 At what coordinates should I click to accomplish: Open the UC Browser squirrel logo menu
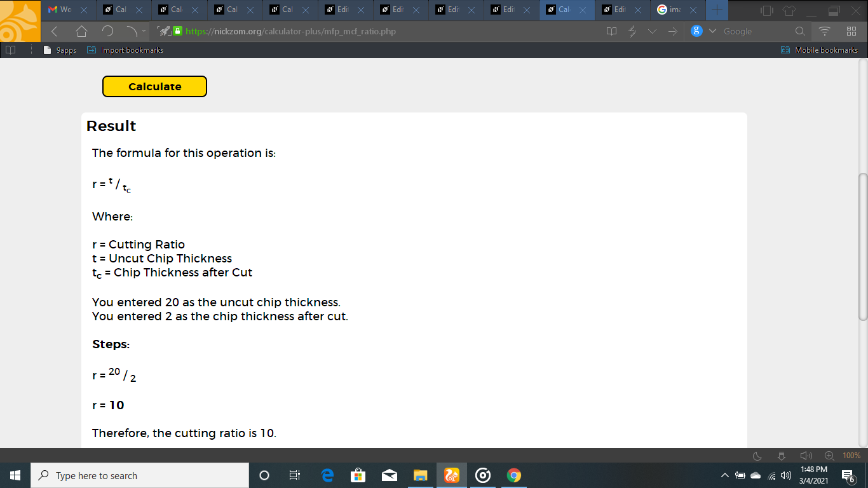click(x=19, y=20)
